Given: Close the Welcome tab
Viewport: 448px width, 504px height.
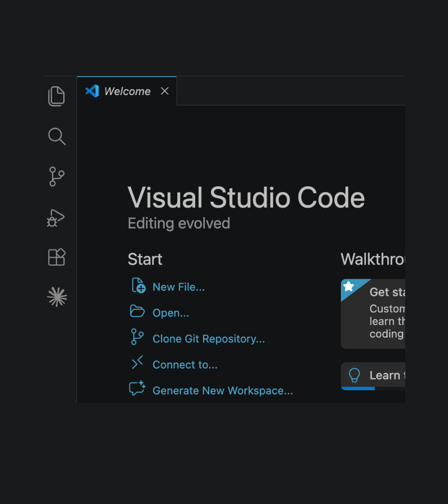Looking at the screenshot, I should pyautogui.click(x=165, y=91).
